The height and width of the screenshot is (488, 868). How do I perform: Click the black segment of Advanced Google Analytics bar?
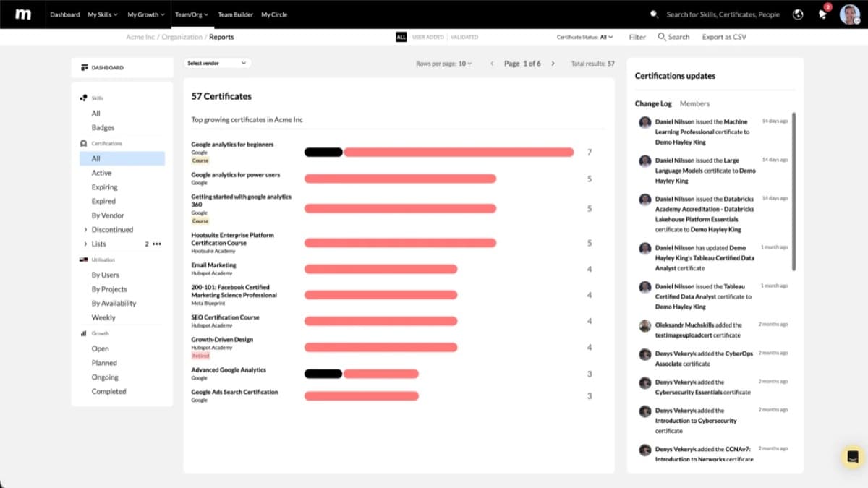tap(323, 374)
